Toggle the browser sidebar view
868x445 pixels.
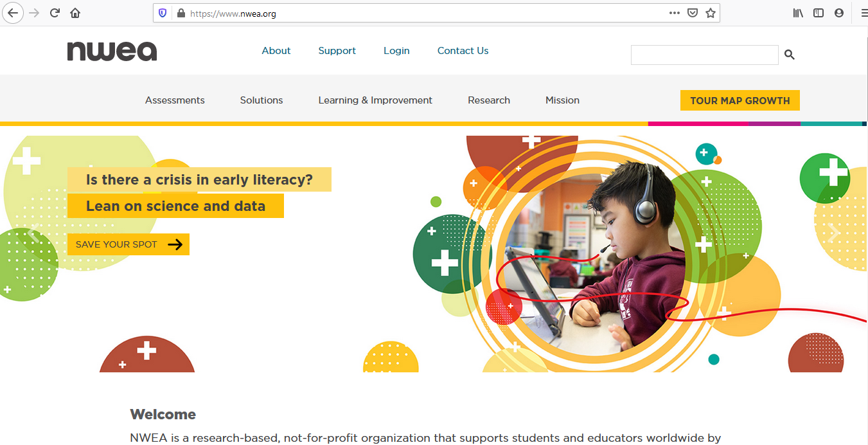pyautogui.click(x=818, y=12)
